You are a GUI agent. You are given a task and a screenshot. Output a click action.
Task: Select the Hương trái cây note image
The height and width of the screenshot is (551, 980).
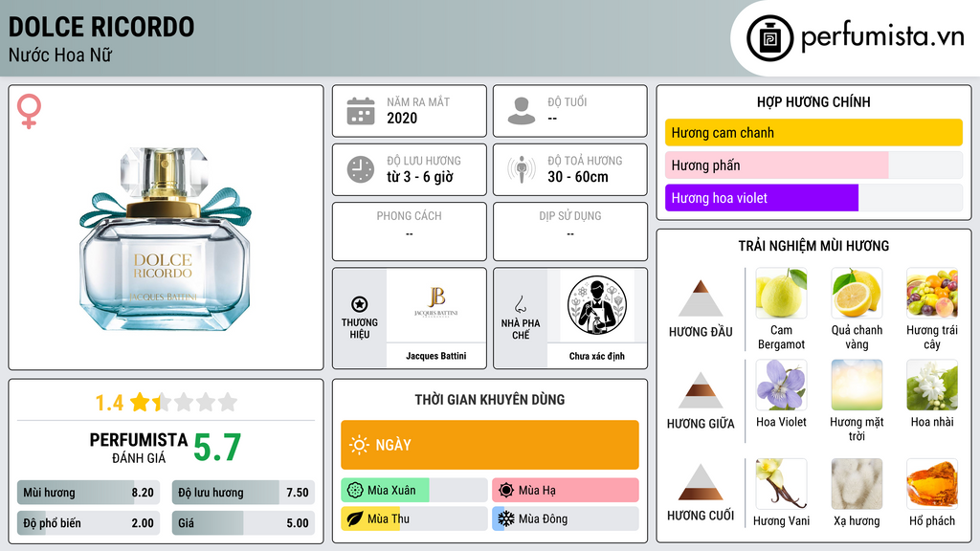[x=932, y=293]
